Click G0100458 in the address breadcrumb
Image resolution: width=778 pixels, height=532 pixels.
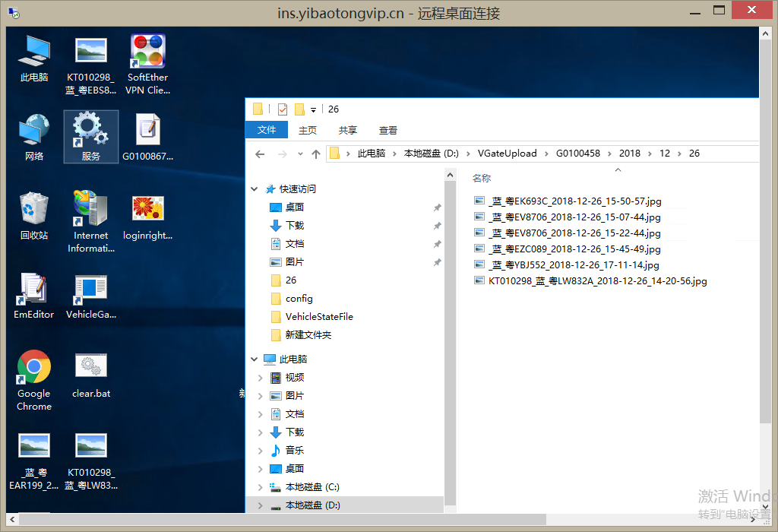(x=577, y=154)
